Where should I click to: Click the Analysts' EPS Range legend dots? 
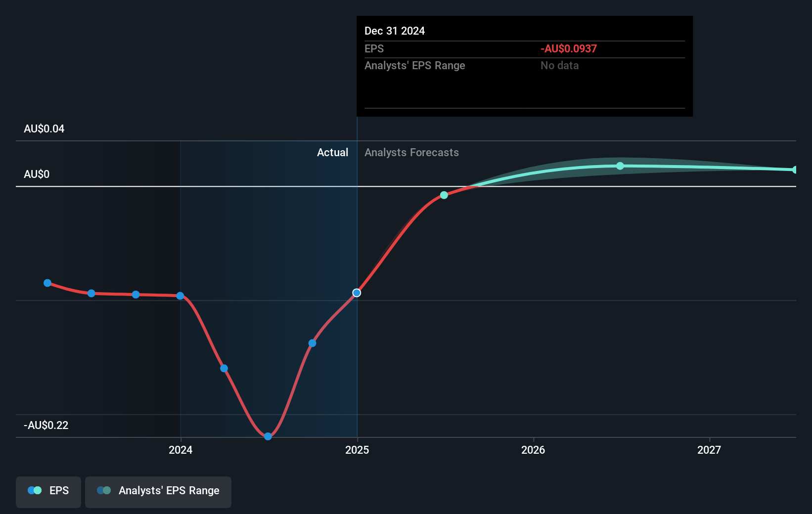(x=103, y=490)
